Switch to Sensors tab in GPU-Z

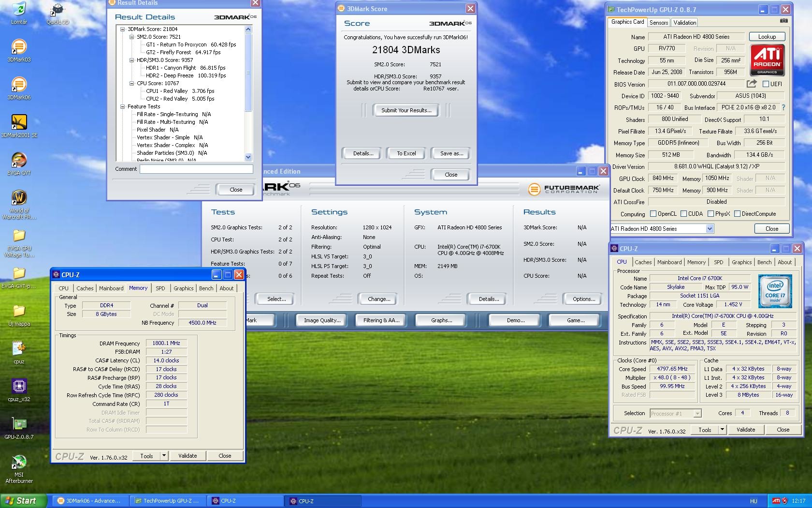tap(659, 23)
